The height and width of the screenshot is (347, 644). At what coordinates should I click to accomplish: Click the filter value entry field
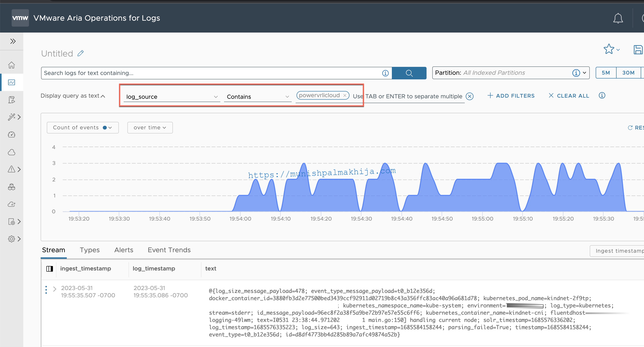click(x=407, y=96)
